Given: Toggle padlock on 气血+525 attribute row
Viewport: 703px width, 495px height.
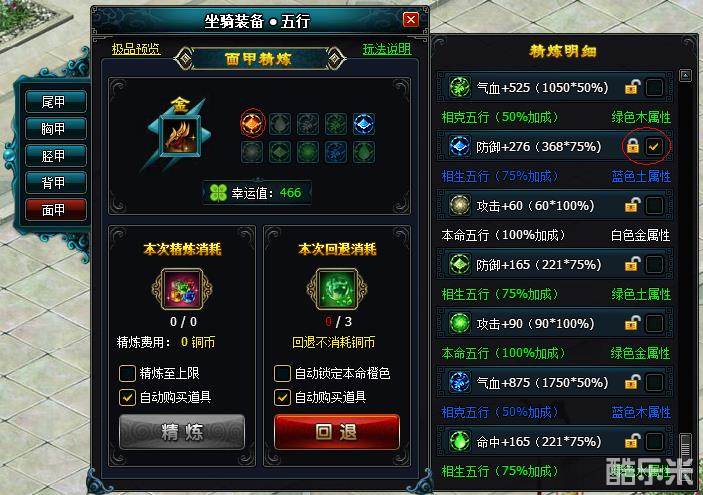Looking at the screenshot, I should point(632,87).
